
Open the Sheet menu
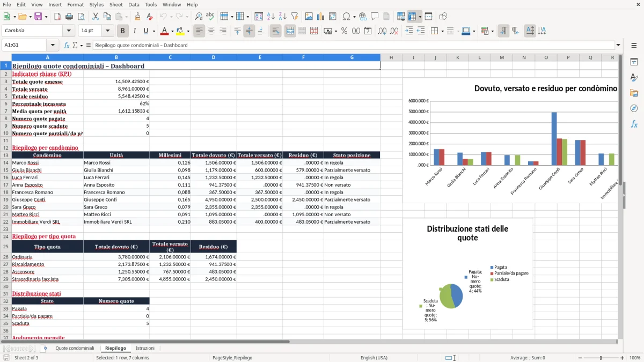(x=116, y=4)
